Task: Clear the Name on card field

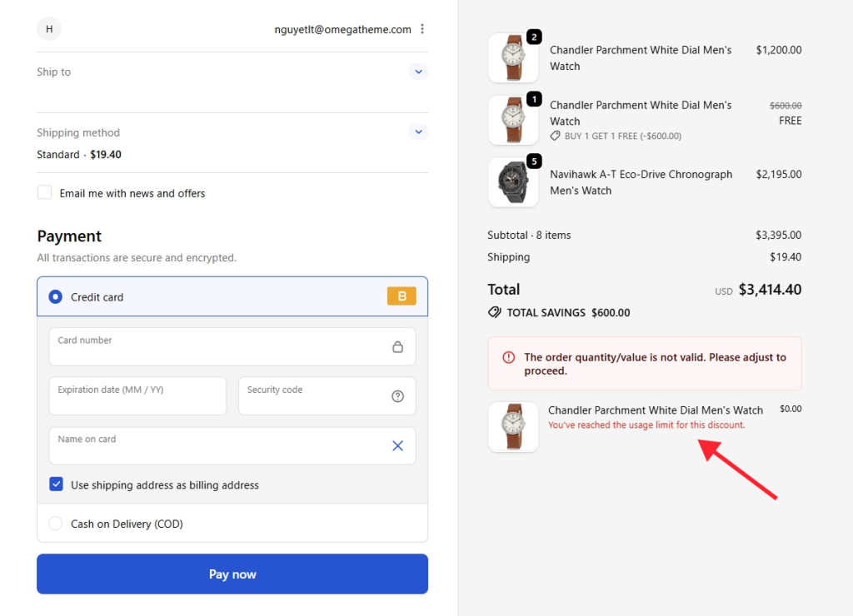Action: click(x=397, y=445)
